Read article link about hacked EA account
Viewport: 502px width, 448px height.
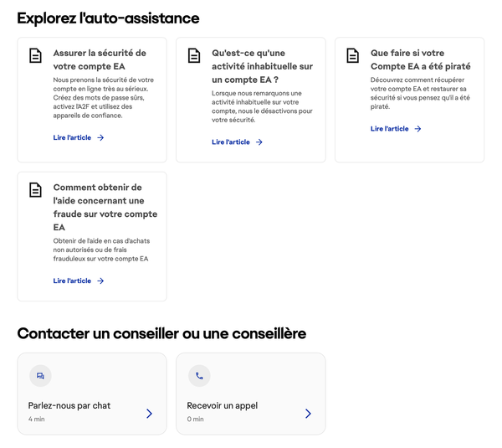(390, 129)
